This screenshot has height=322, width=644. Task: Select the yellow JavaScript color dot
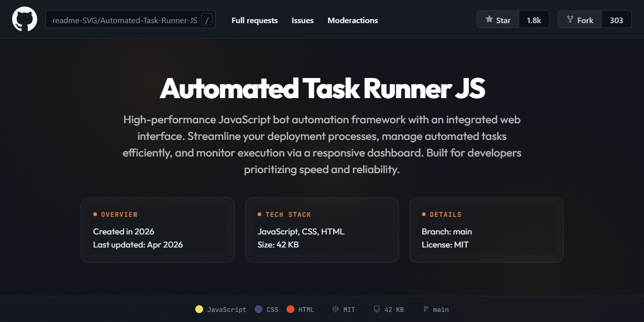pos(199,309)
